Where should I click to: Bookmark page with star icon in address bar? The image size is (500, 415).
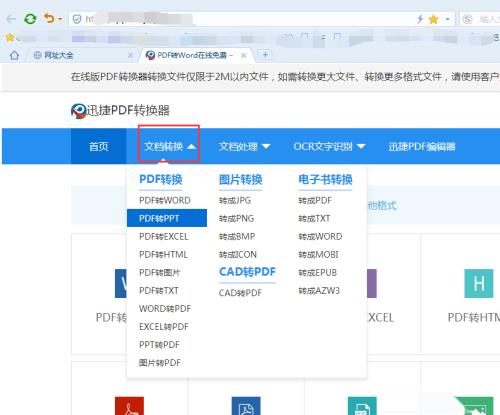pos(433,19)
